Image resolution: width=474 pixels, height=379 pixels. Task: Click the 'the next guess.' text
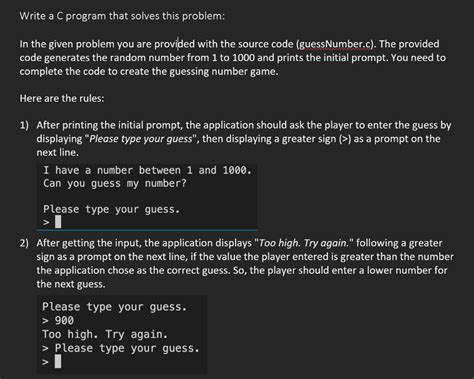(x=71, y=284)
